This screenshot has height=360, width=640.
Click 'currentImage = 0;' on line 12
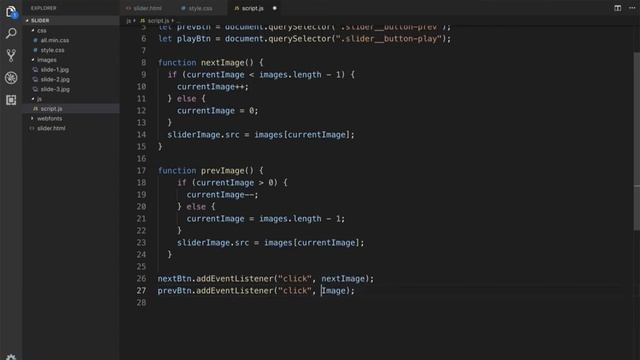pyautogui.click(x=218, y=111)
